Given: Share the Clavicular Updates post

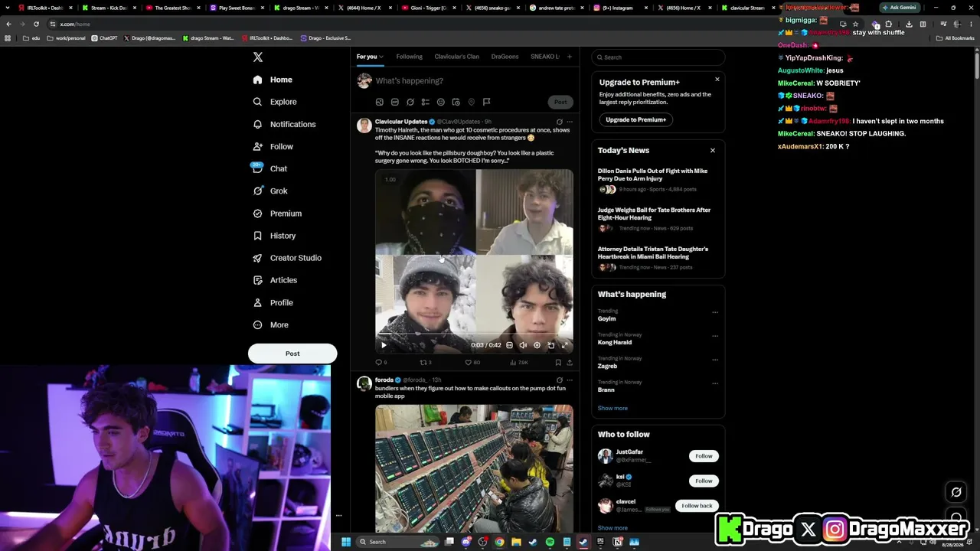Looking at the screenshot, I should click(570, 363).
